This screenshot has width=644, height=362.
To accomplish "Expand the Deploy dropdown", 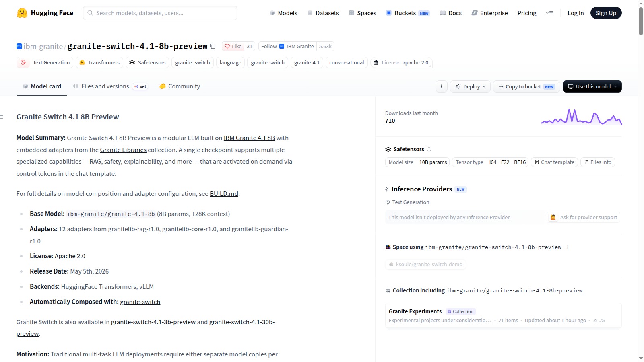I will (x=470, y=86).
